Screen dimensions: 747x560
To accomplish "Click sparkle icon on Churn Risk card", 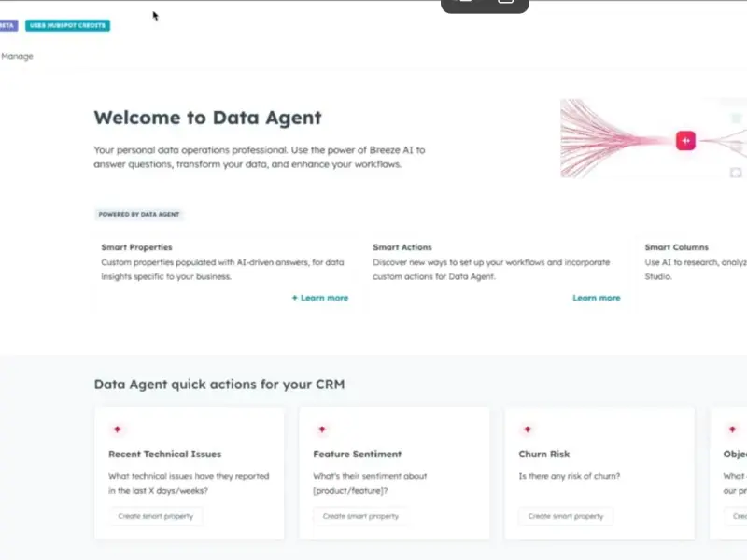I will pyautogui.click(x=528, y=429).
